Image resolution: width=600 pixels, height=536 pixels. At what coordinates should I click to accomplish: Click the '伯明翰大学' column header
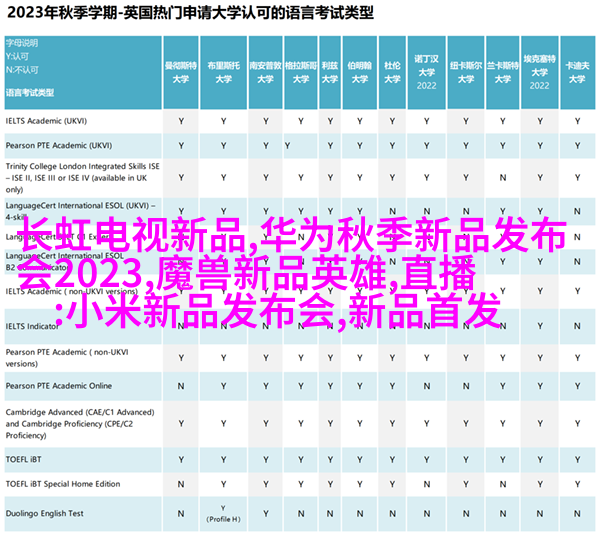point(360,72)
